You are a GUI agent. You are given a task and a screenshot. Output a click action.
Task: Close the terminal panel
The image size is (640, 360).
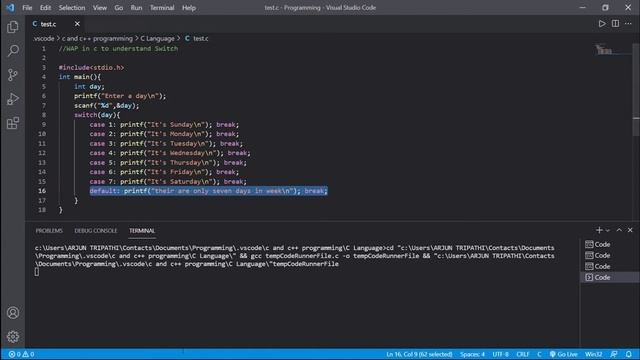pyautogui.click(x=630, y=230)
